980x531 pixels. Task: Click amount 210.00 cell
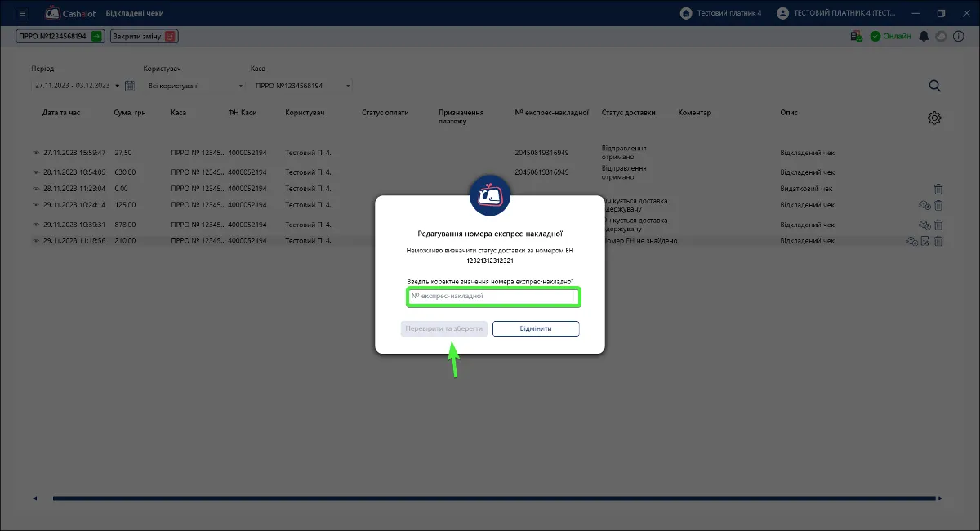[x=125, y=241]
